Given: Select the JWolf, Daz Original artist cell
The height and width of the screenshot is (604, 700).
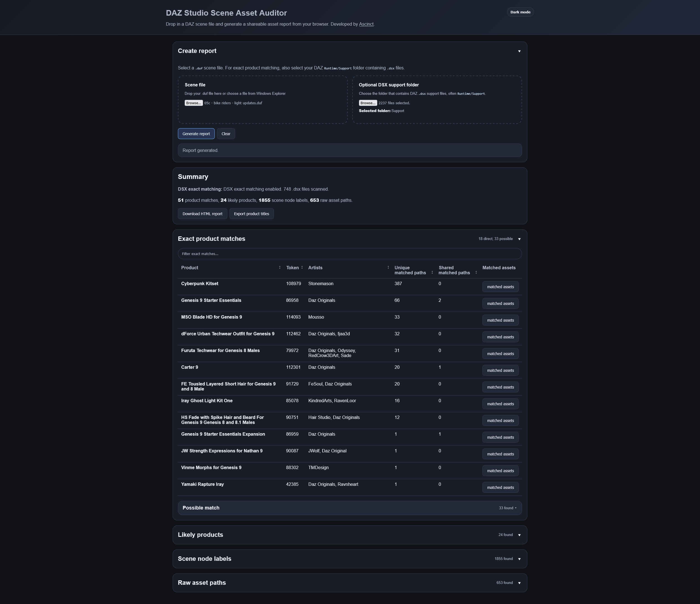Looking at the screenshot, I should 327,451.
